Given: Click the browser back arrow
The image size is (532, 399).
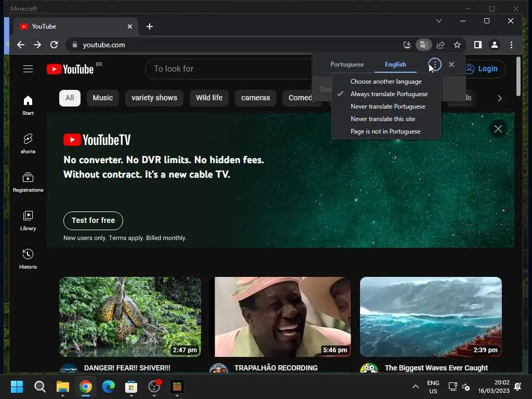Looking at the screenshot, I should coord(21,45).
